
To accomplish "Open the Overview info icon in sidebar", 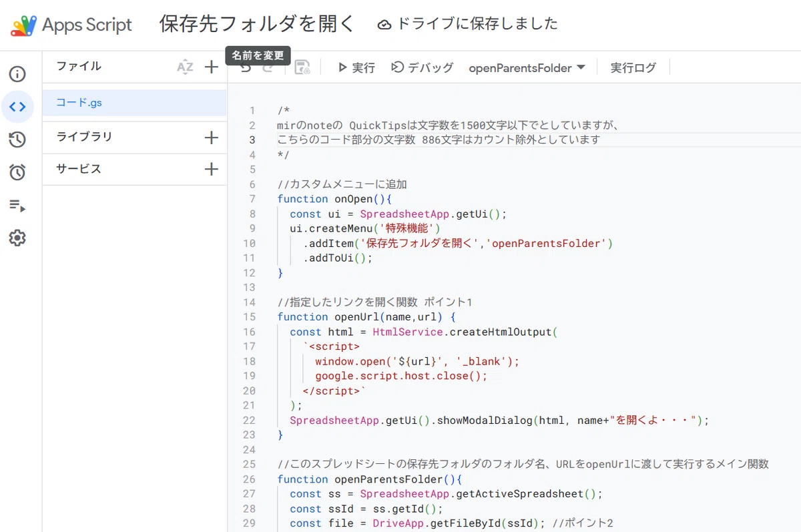I will pos(17,73).
